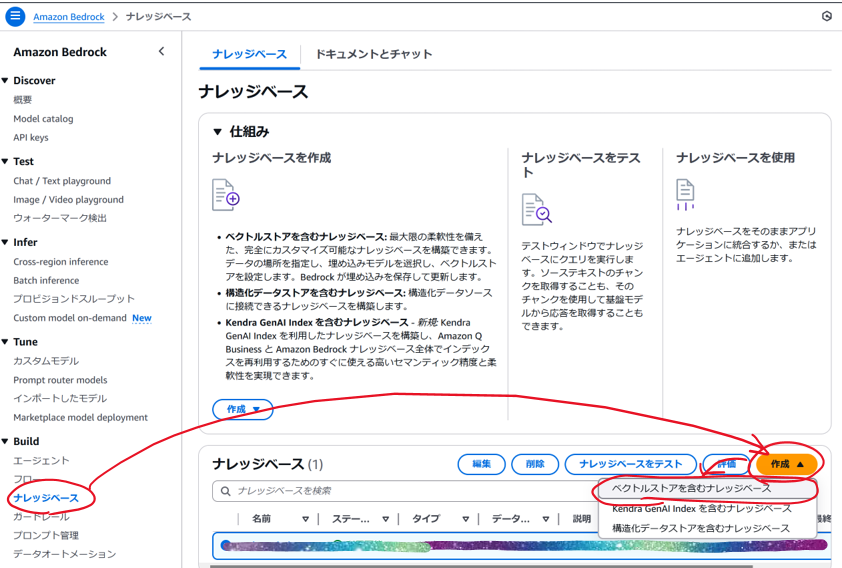Viewport: 842px width, 568px height.
Task: Open Prompt router models
Action: [61, 380]
